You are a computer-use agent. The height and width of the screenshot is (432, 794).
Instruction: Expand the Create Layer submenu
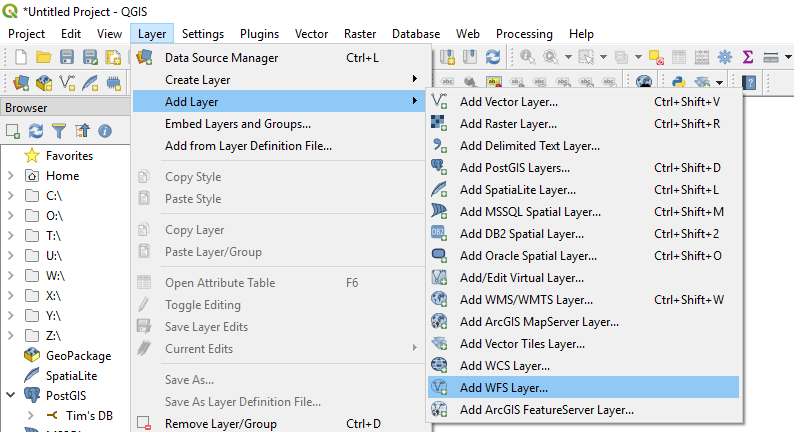point(279,80)
